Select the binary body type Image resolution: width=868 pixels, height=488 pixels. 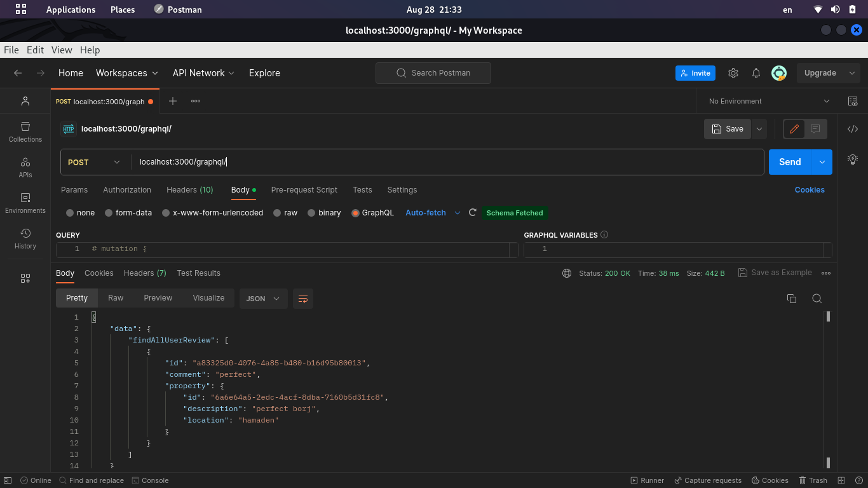[324, 213]
